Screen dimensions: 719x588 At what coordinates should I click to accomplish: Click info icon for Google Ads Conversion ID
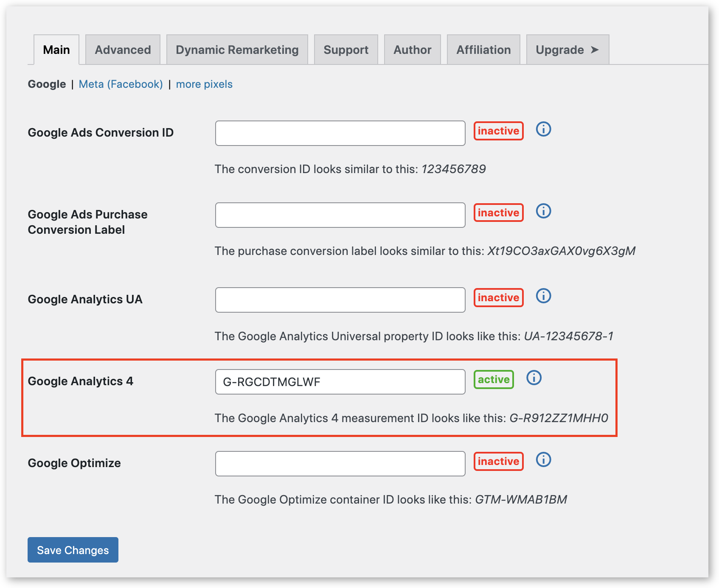543,129
